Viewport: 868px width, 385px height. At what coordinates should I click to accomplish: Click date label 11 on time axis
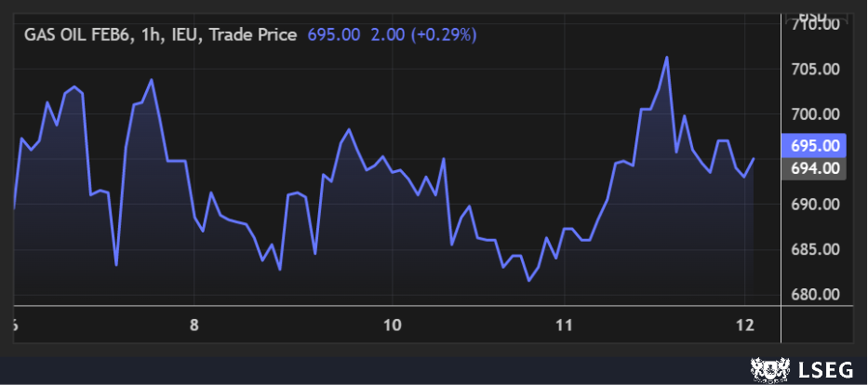[x=564, y=325]
